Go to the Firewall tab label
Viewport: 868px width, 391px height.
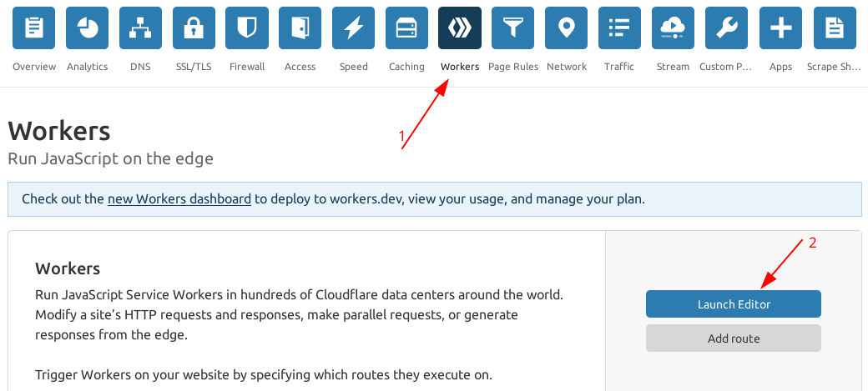pos(247,67)
